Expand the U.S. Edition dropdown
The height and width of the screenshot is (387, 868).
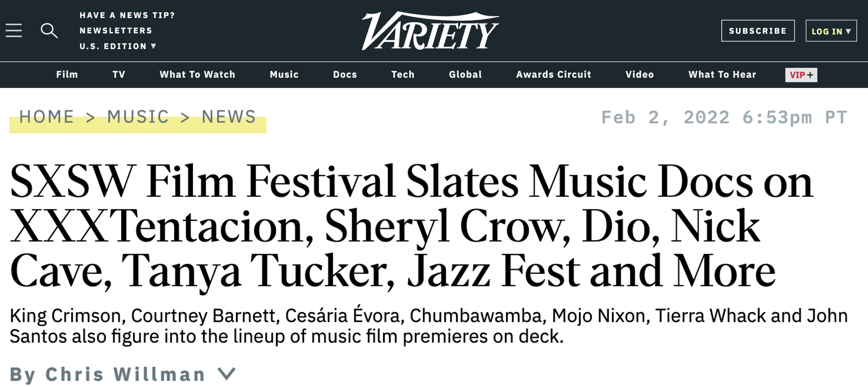pyautogui.click(x=118, y=46)
